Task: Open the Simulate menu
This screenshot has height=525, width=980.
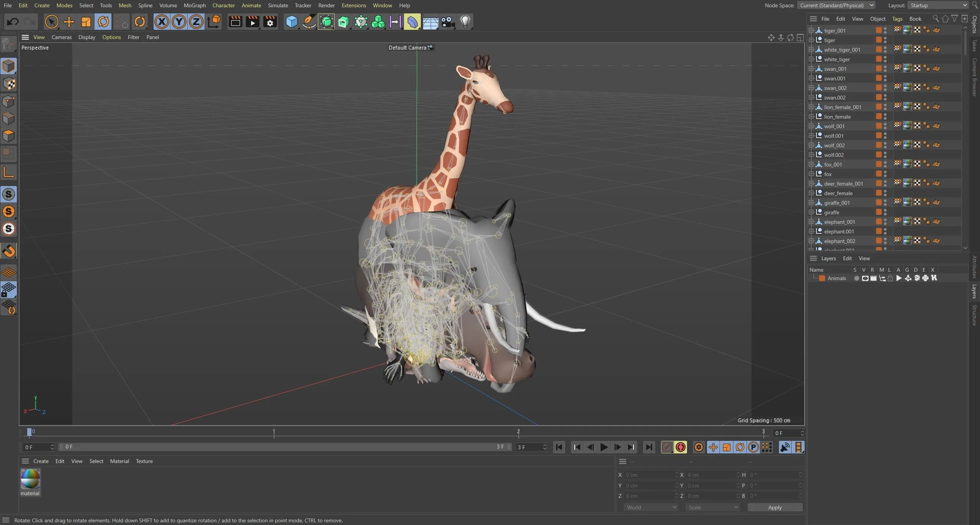Action: tap(278, 5)
